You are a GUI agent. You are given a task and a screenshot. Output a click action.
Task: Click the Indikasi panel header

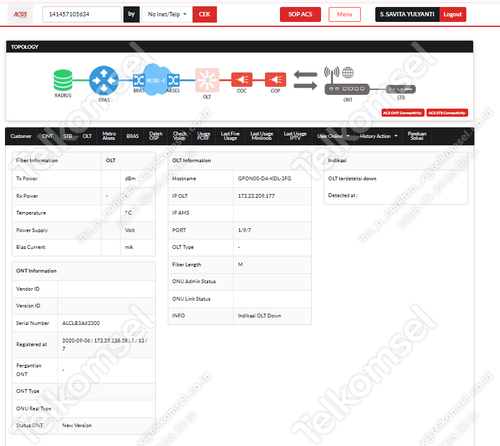[337, 160]
